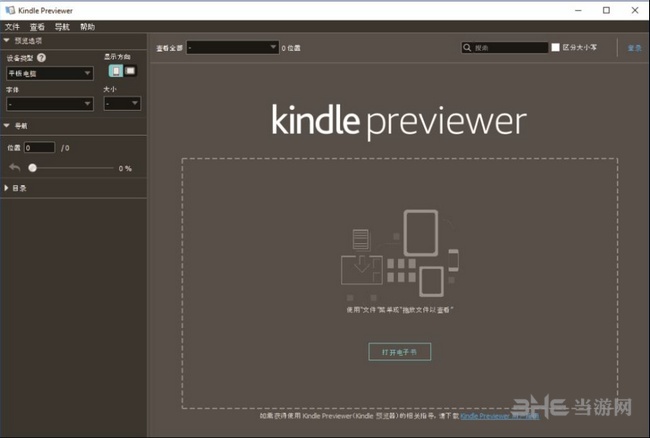650x438 pixels.
Task: Expand the 目录 section
Action: pyautogui.click(x=6, y=188)
